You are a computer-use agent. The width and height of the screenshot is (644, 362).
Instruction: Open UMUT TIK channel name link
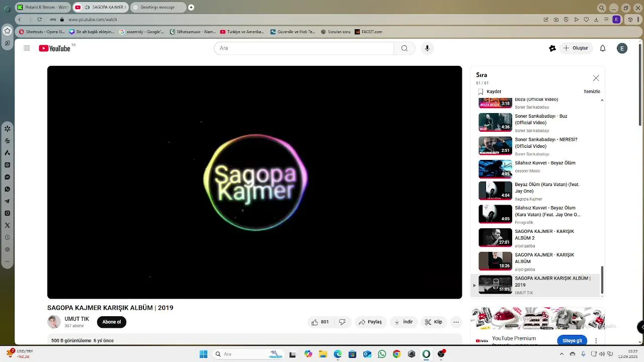coord(76,319)
